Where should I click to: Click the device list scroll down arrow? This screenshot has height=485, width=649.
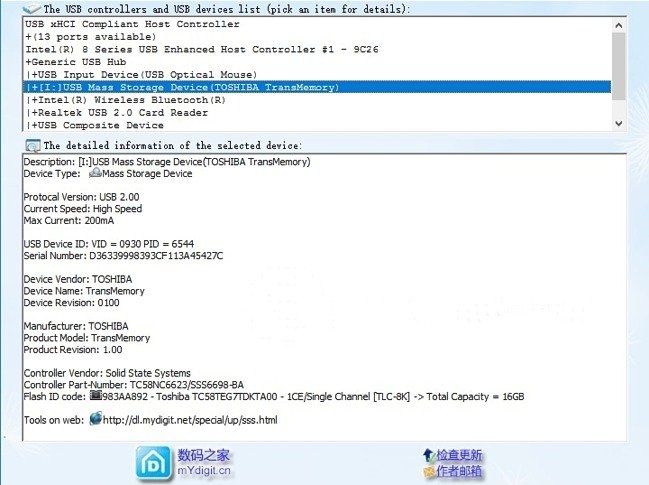tap(619, 123)
